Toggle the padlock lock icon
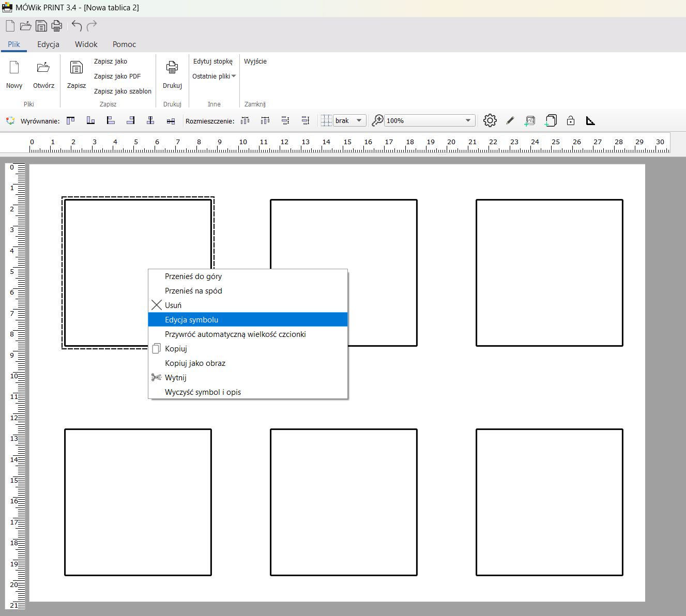686x616 pixels. (x=571, y=120)
